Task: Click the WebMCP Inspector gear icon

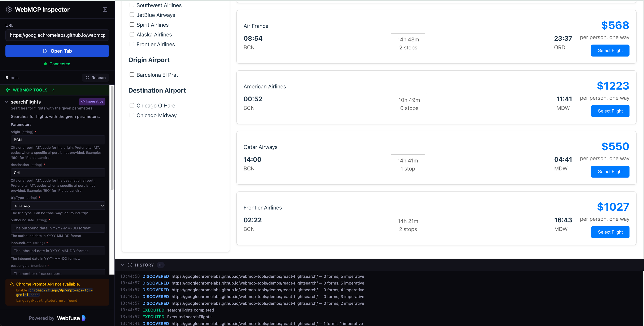Action: click(x=9, y=9)
